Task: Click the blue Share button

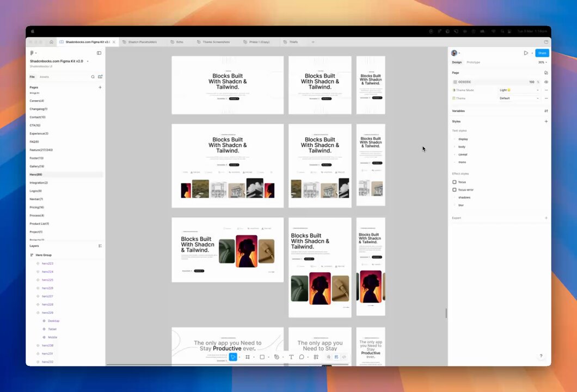Action: tap(542, 53)
